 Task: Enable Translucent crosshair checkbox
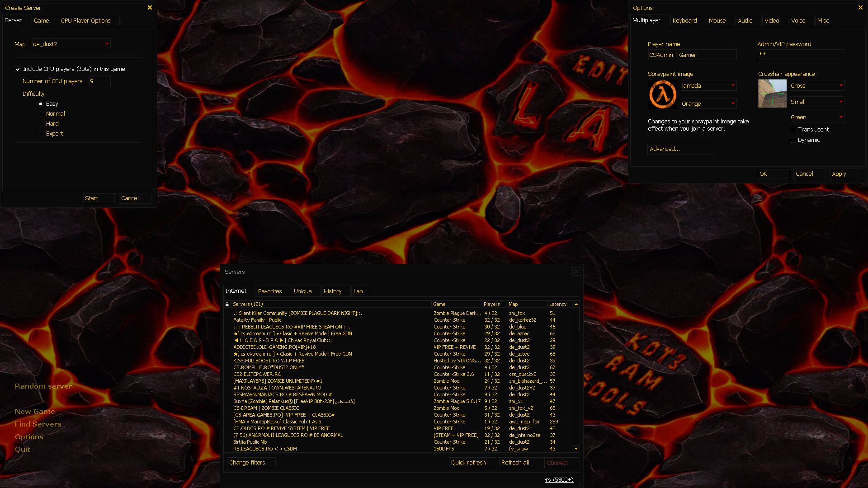(x=793, y=130)
